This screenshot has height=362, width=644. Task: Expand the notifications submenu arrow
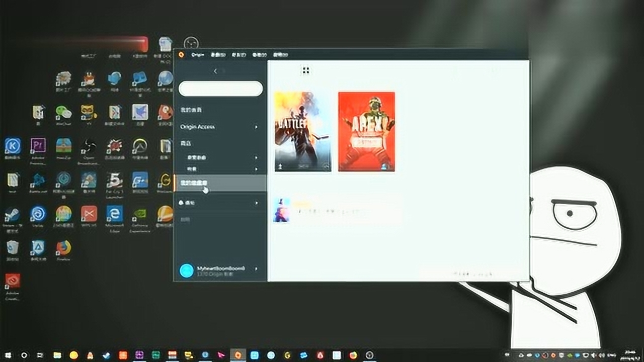point(256,203)
